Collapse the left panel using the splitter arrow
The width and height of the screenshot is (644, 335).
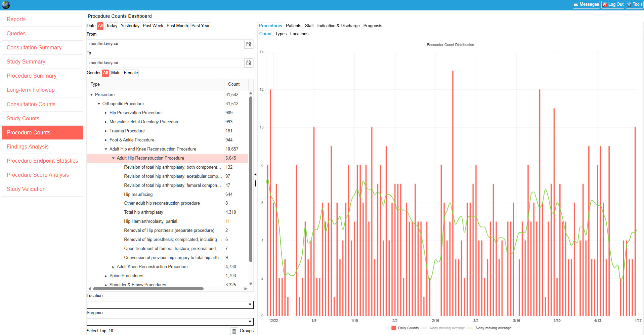[255, 174]
